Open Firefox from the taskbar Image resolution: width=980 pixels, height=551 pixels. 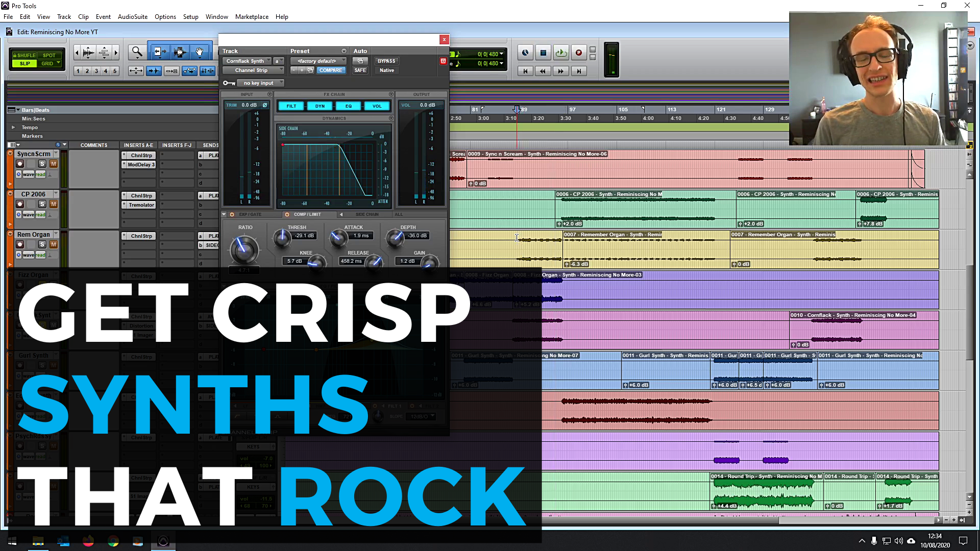(88, 541)
